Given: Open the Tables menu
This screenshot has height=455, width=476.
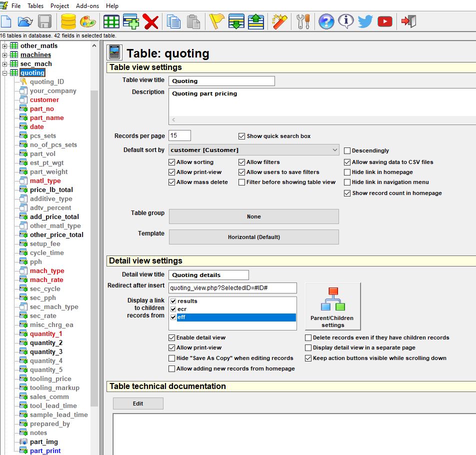Looking at the screenshot, I should [x=35, y=6].
